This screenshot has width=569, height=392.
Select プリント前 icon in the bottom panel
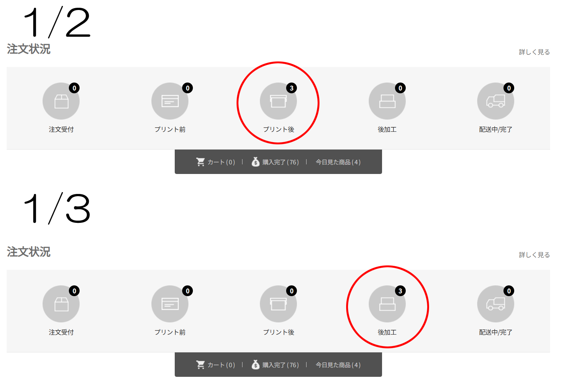(x=170, y=304)
